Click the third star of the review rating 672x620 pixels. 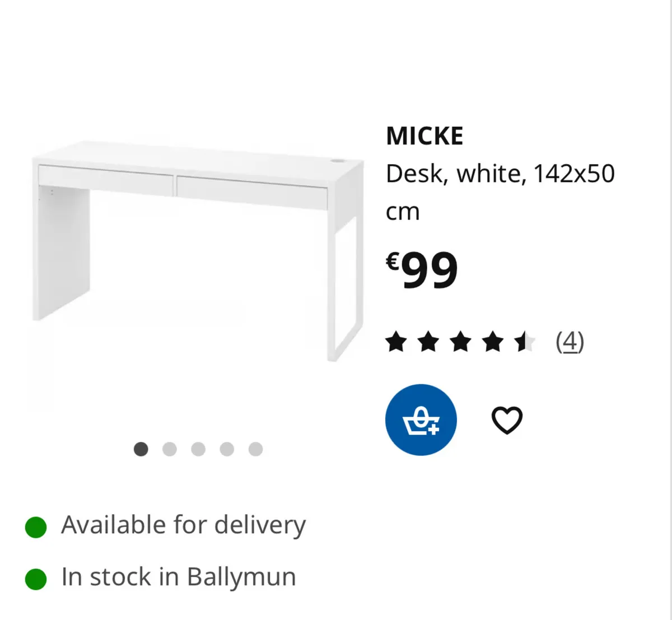[x=460, y=342]
